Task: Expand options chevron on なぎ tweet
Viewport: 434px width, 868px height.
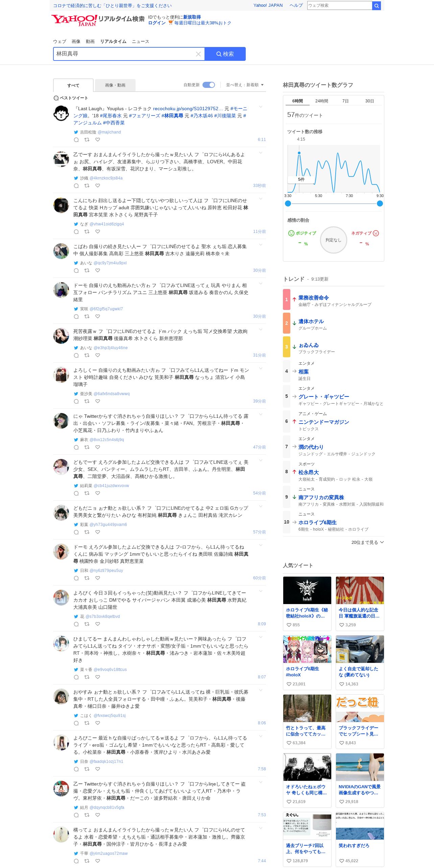Action: tap(261, 199)
